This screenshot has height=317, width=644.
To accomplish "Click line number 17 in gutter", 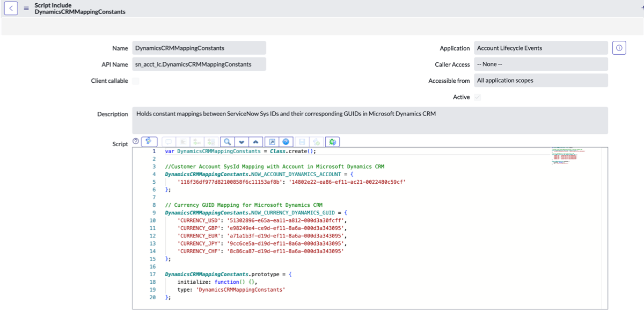I will (152, 275).
